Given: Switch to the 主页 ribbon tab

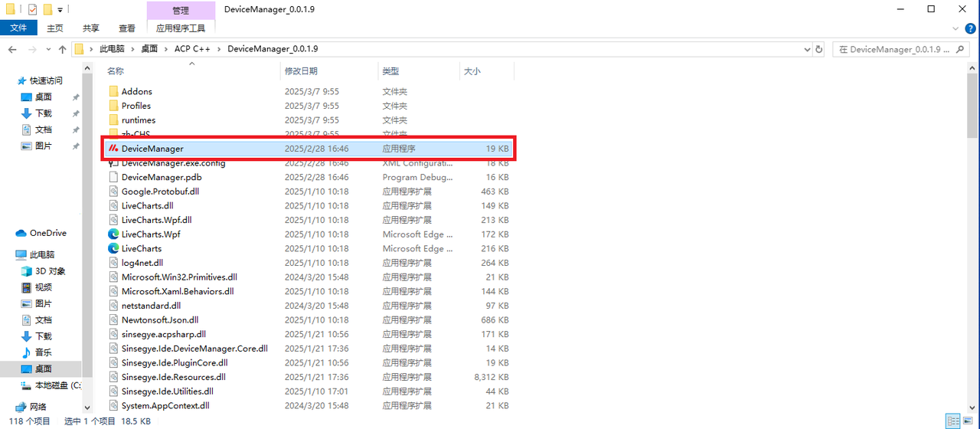Looking at the screenshot, I should (55, 28).
